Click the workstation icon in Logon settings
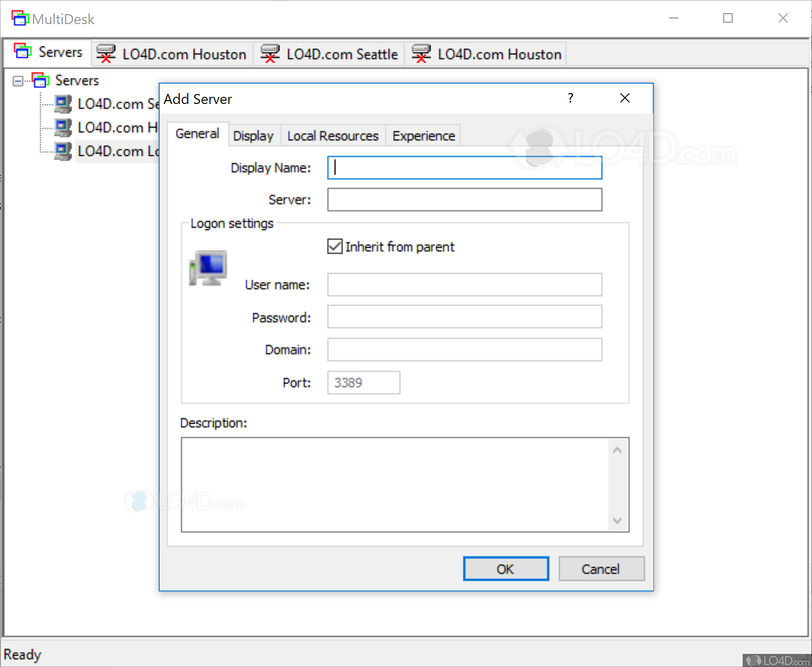812x667 pixels. click(207, 268)
